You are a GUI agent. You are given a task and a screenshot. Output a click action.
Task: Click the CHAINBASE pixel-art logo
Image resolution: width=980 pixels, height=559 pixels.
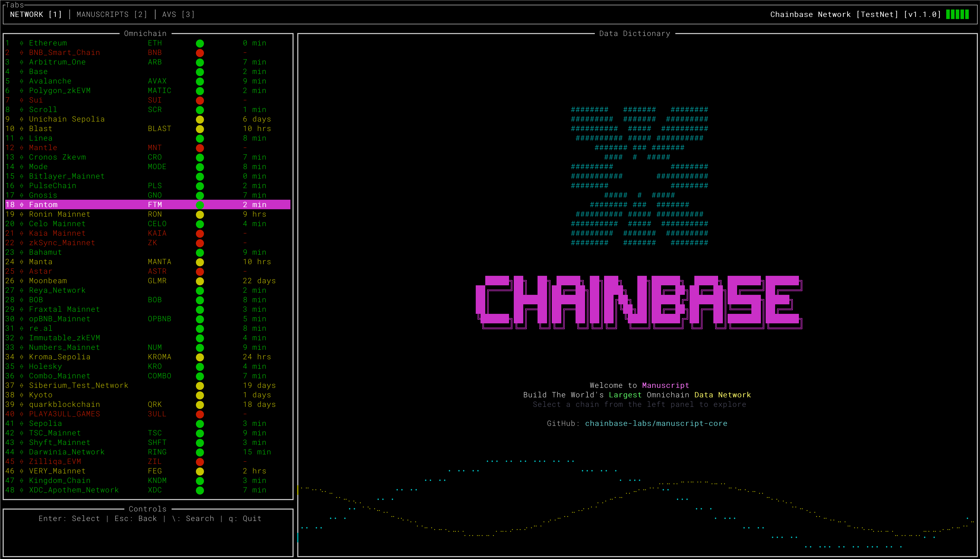coord(639,302)
